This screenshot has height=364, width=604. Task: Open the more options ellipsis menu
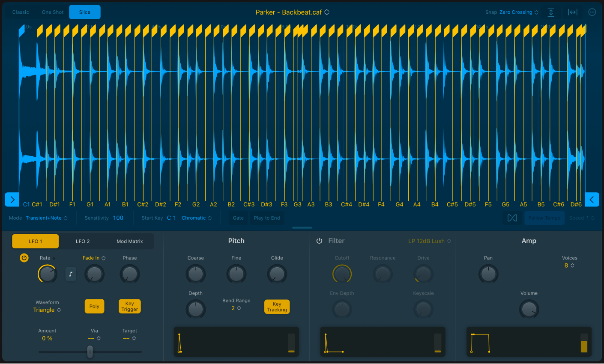(592, 12)
